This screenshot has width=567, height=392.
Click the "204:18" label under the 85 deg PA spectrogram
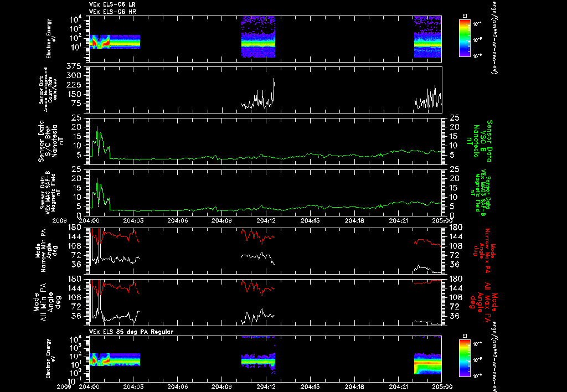click(355, 386)
